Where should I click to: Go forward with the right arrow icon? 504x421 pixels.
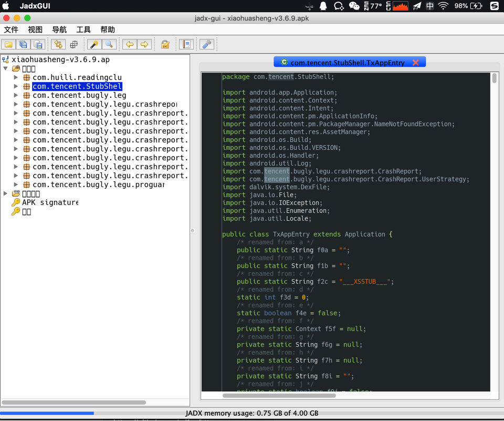click(x=144, y=44)
